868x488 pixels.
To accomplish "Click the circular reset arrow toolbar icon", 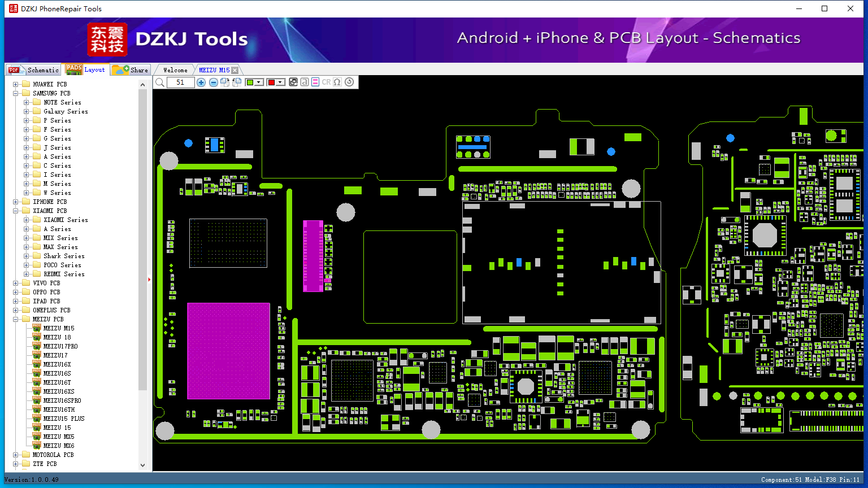I will [x=349, y=82].
